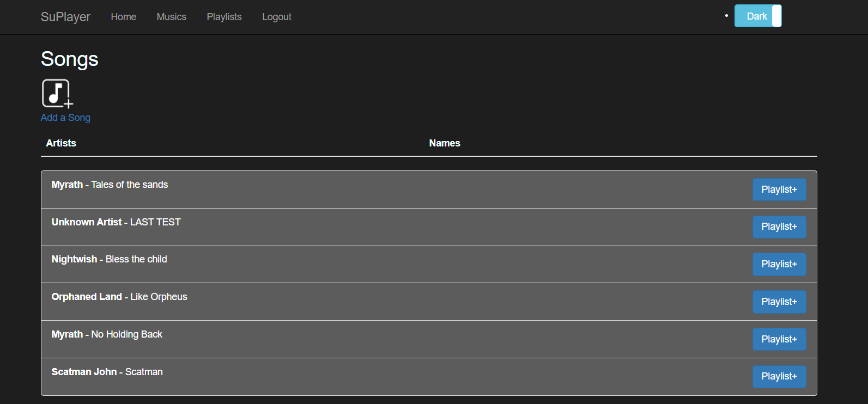868x404 pixels.
Task: Navigate to the Playlists page
Action: click(224, 17)
